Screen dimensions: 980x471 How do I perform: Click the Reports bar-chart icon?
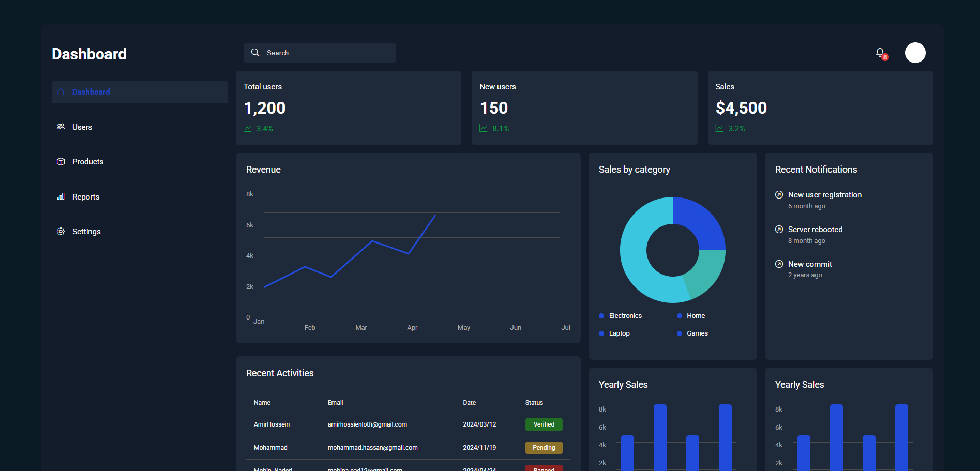(61, 196)
